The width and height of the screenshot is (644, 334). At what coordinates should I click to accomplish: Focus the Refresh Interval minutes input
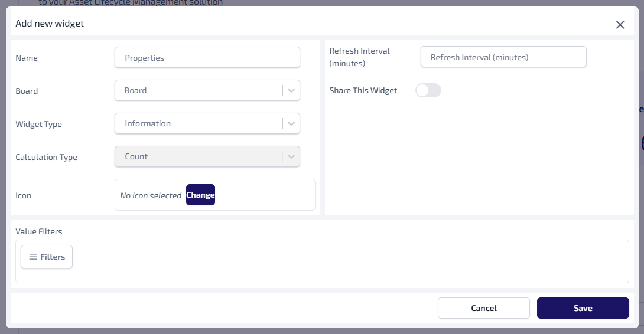coord(503,57)
